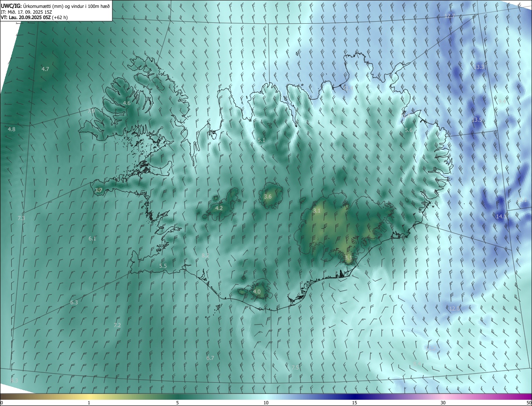Click the 6.1 map value
The width and height of the screenshot is (532, 406).
(92, 238)
